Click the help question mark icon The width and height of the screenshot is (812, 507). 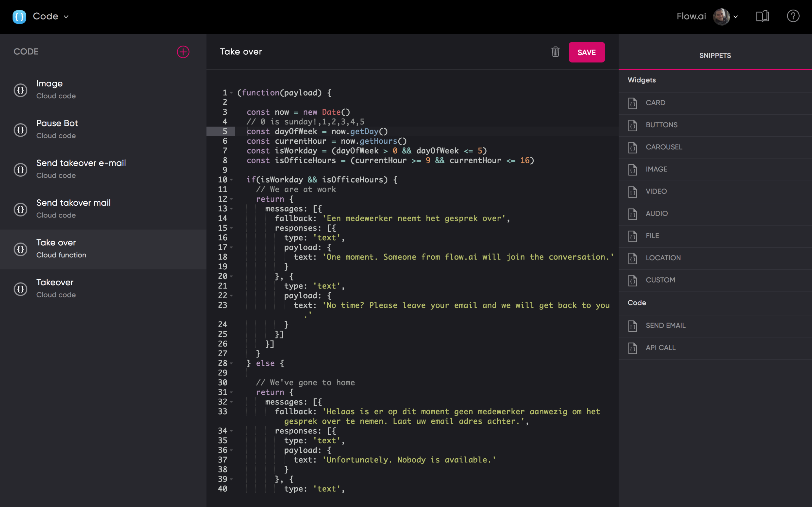[x=793, y=16]
